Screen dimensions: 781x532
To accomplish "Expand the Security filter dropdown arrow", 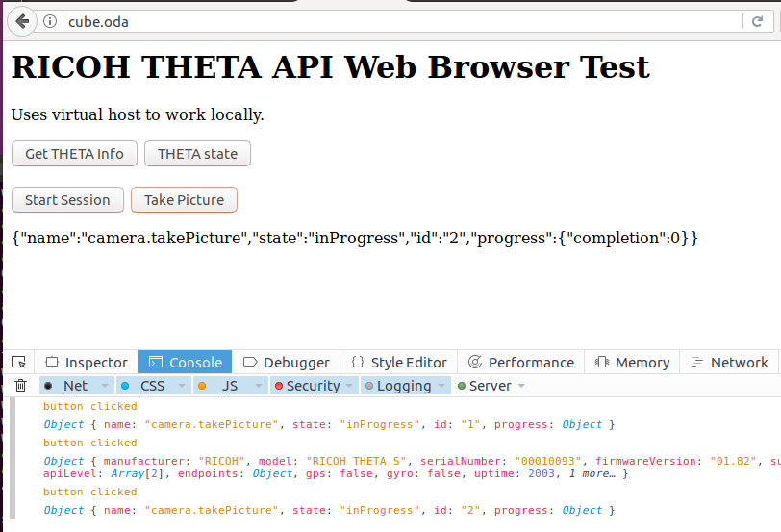I will point(350,386).
